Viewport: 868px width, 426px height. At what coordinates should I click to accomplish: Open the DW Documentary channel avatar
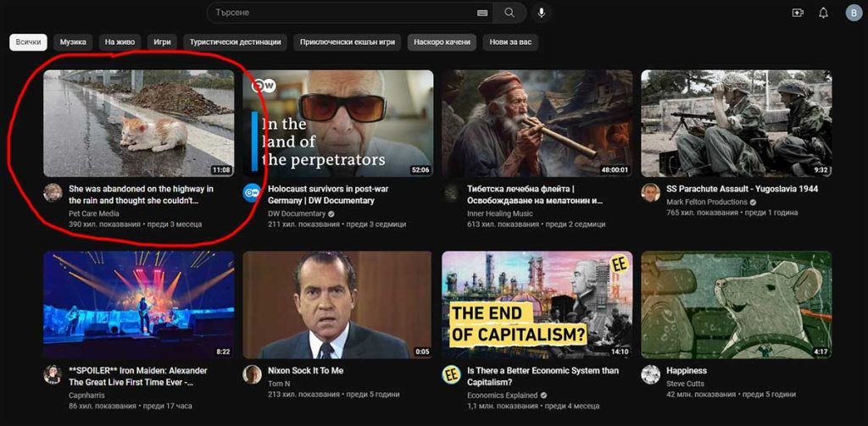point(252,192)
